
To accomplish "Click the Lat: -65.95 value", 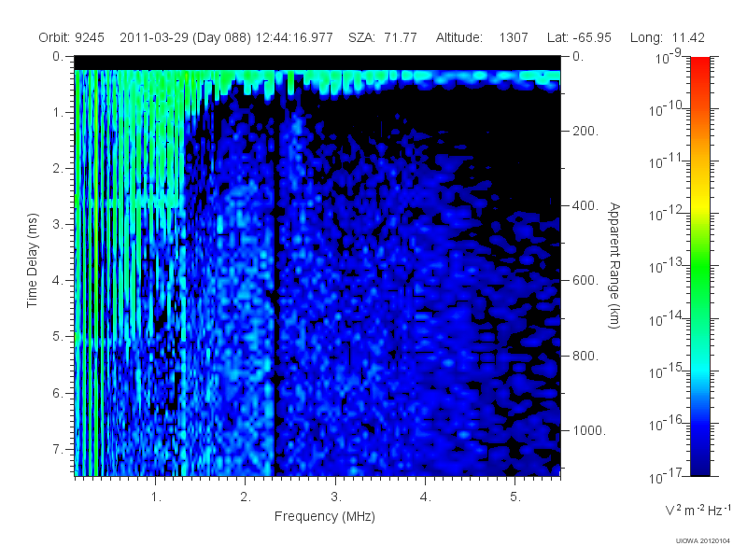I will tap(579, 37).
